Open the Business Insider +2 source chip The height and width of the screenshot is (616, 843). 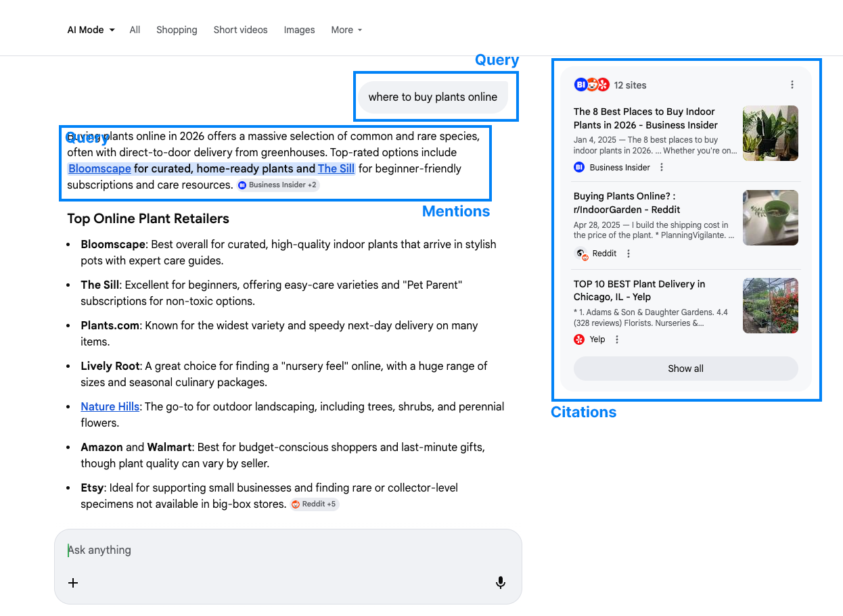click(277, 185)
